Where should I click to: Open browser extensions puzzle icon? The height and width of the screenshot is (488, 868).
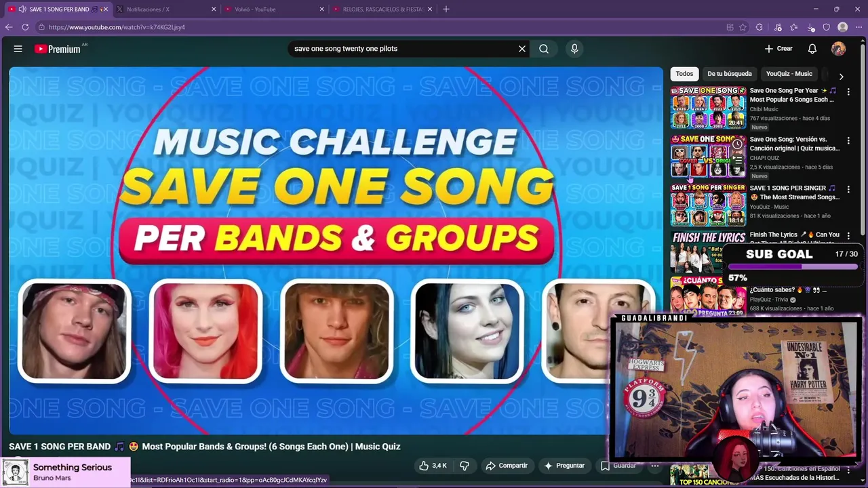(x=759, y=27)
